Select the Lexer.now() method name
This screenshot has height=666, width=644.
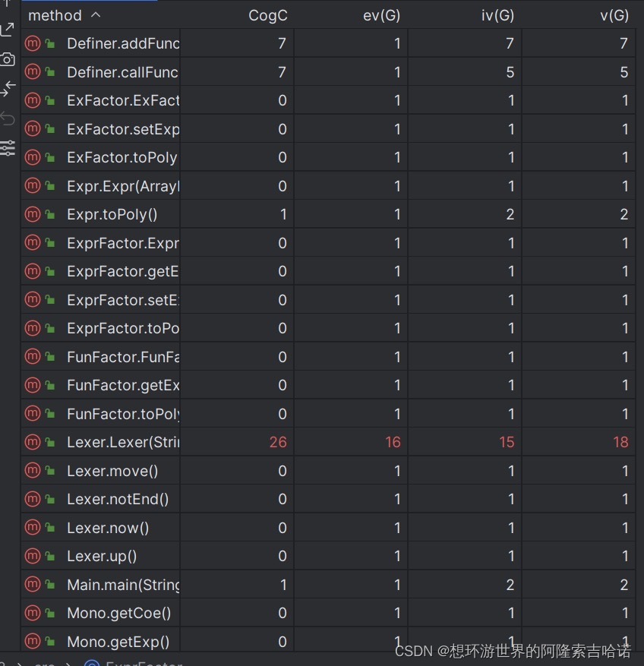click(108, 528)
